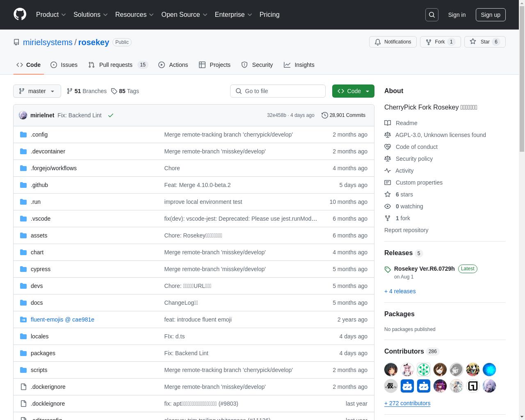Click the Activity pulse icon

point(388,171)
